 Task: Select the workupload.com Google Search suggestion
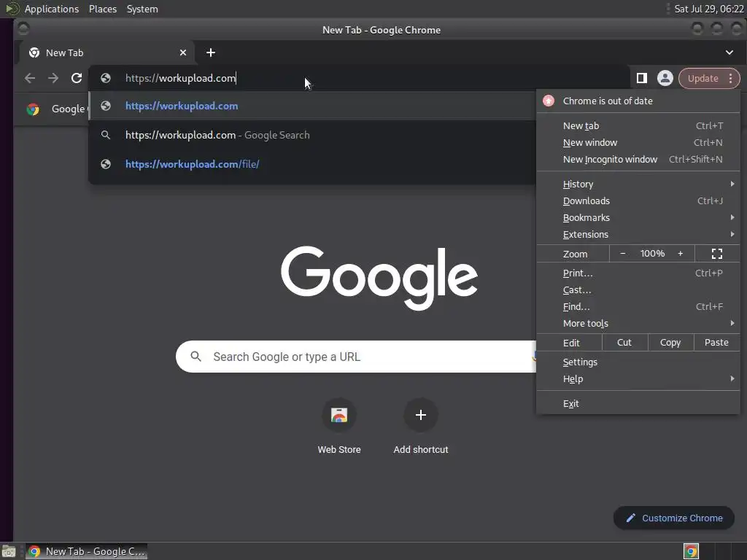point(312,135)
